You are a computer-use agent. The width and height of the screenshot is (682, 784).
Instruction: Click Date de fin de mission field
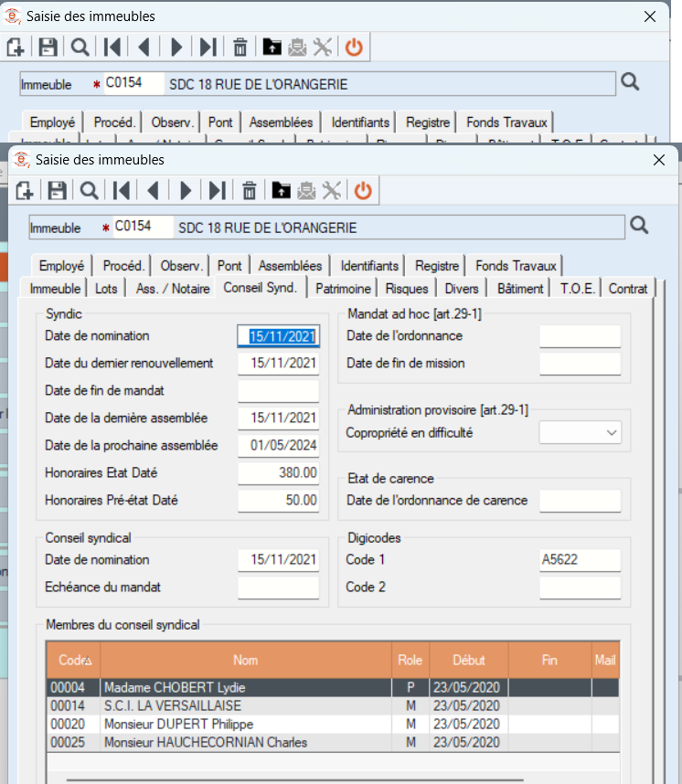(x=580, y=364)
